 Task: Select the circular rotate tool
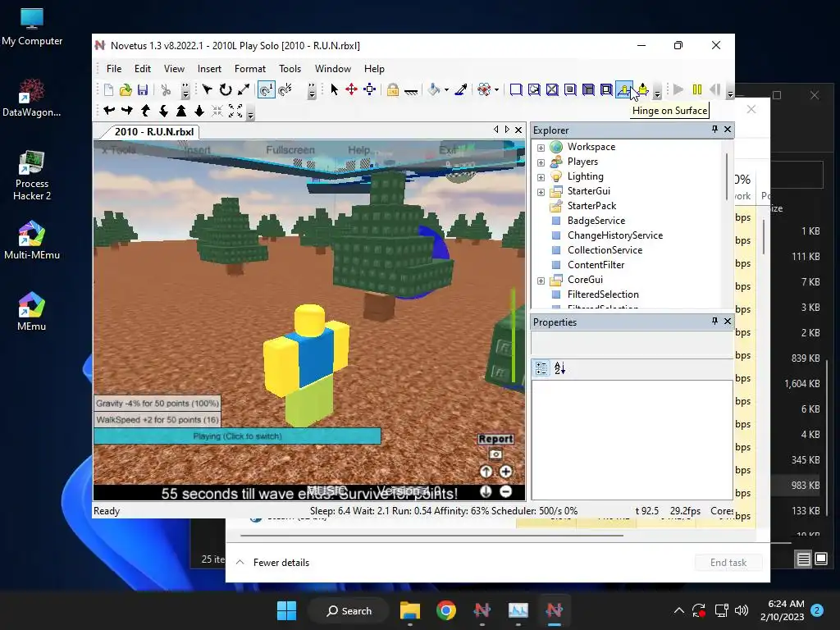pos(226,90)
